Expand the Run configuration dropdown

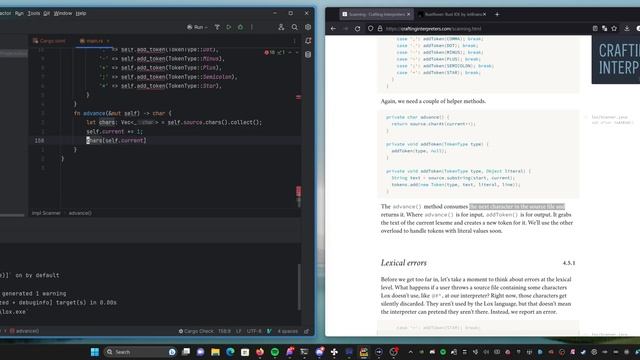pos(198,27)
